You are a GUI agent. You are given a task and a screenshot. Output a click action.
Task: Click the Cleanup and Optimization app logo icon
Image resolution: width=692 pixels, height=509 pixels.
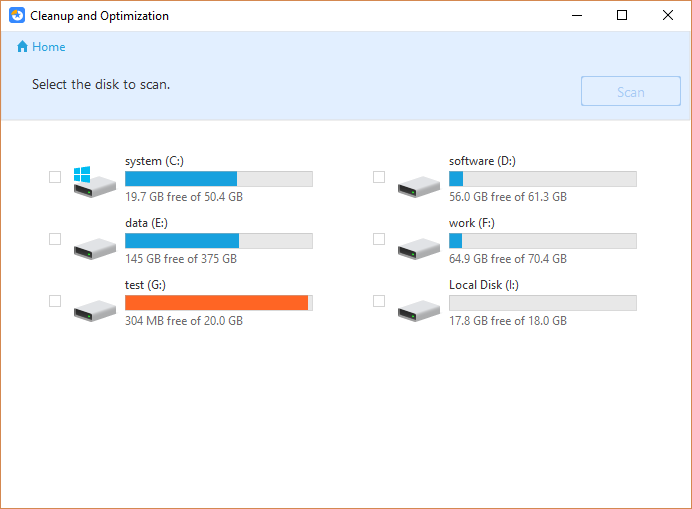coord(17,16)
